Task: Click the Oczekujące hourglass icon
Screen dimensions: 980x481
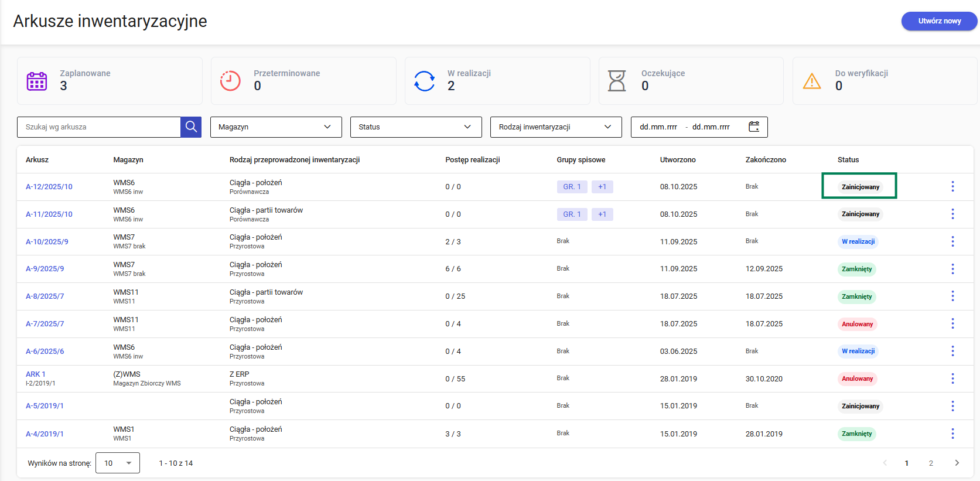Action: click(617, 81)
